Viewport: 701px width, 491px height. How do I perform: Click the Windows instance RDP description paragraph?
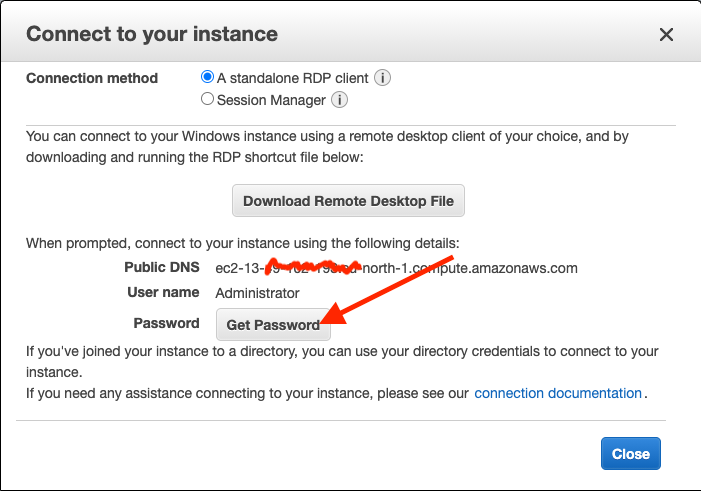coord(327,147)
